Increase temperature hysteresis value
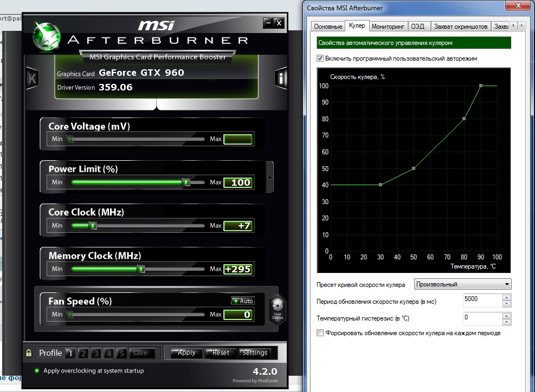The height and width of the screenshot is (392, 535). pyautogui.click(x=506, y=316)
